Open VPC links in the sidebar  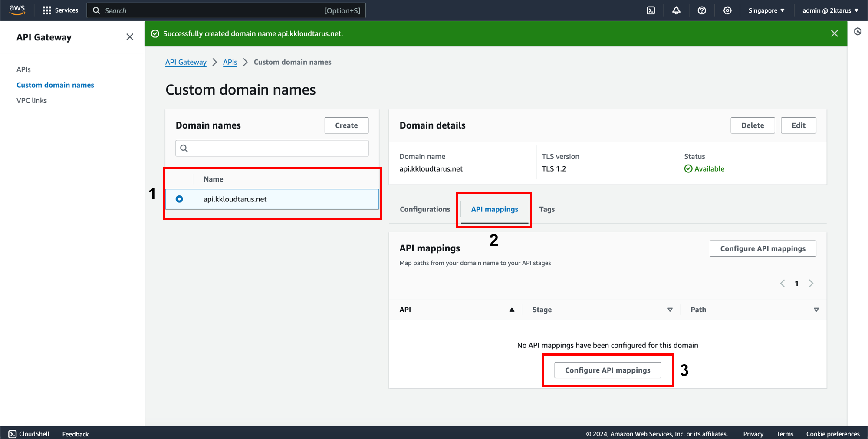(x=32, y=100)
